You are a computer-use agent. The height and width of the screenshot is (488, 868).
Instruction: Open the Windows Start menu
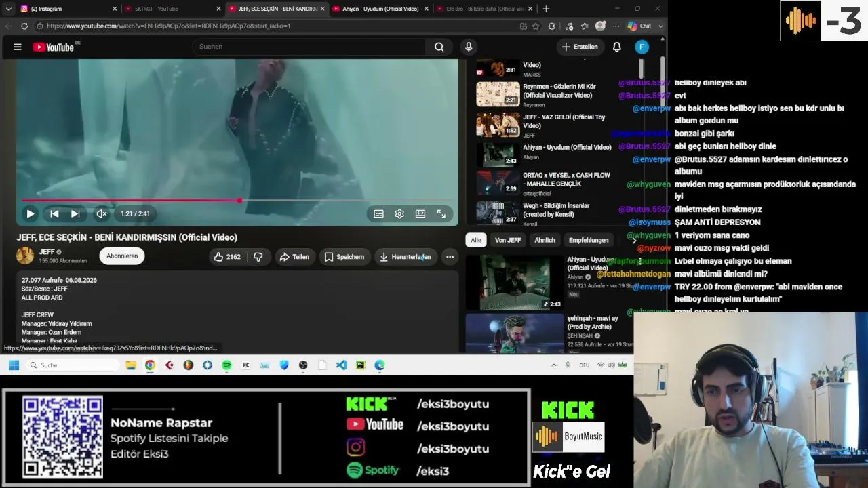point(14,365)
